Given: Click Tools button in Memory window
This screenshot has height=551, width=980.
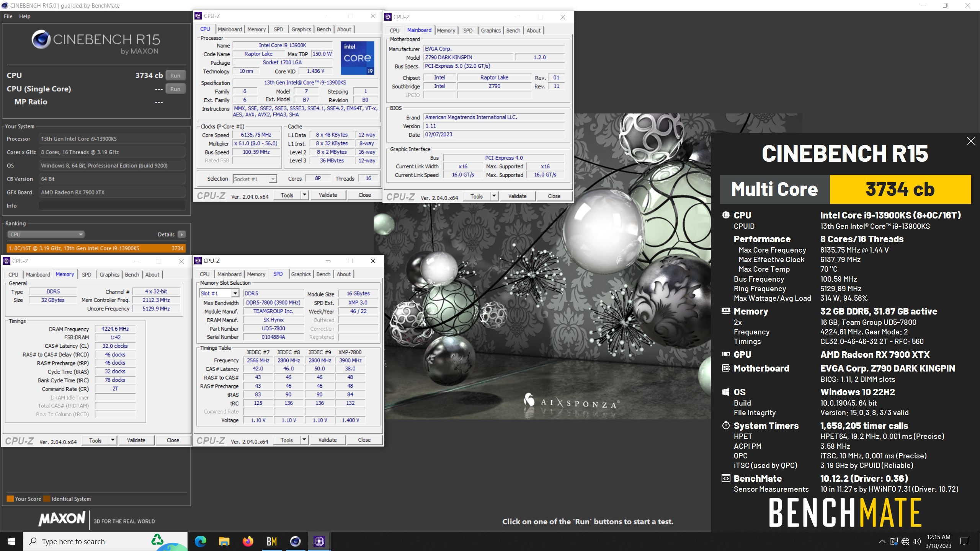Looking at the screenshot, I should pos(95,440).
